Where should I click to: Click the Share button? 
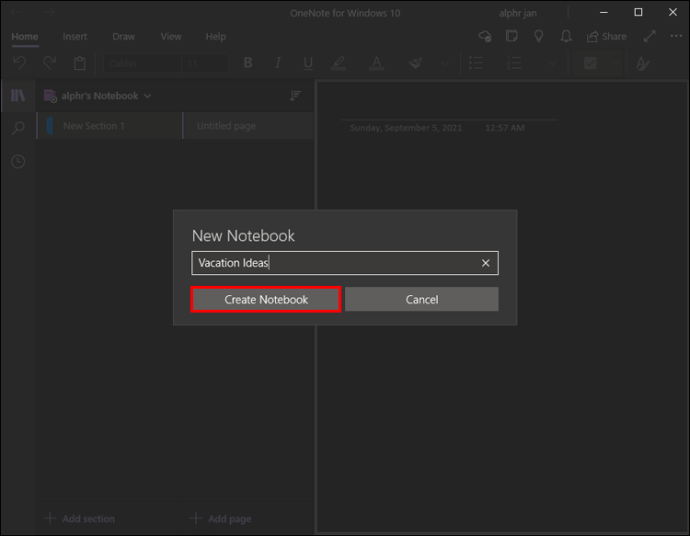tap(607, 37)
